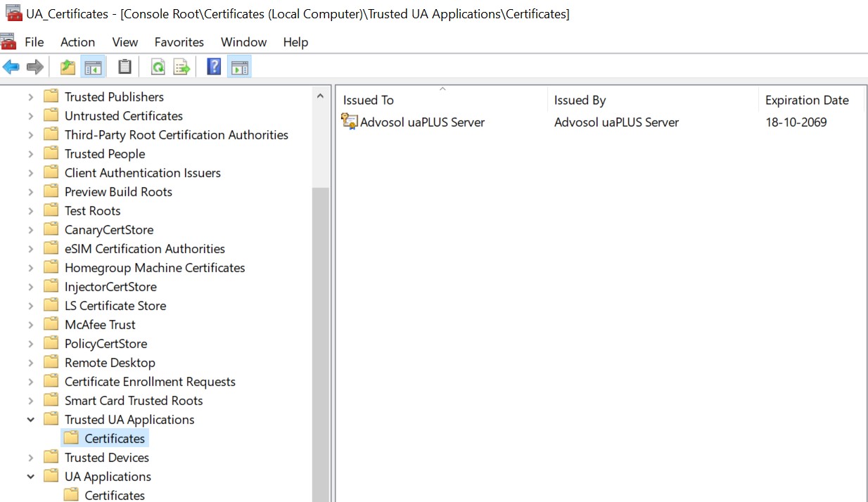Collapse the UA Applications tree node
This screenshot has height=502, width=868.
(x=31, y=477)
